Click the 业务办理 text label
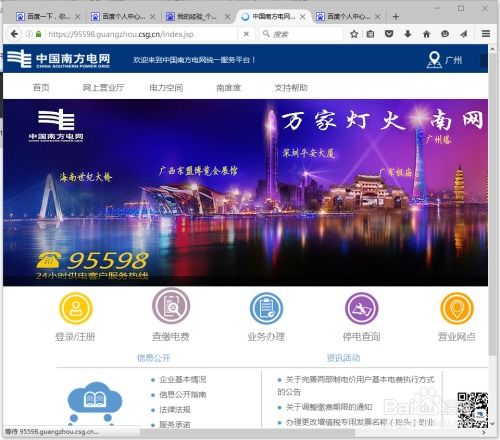This screenshot has width=500, height=440. tap(266, 337)
